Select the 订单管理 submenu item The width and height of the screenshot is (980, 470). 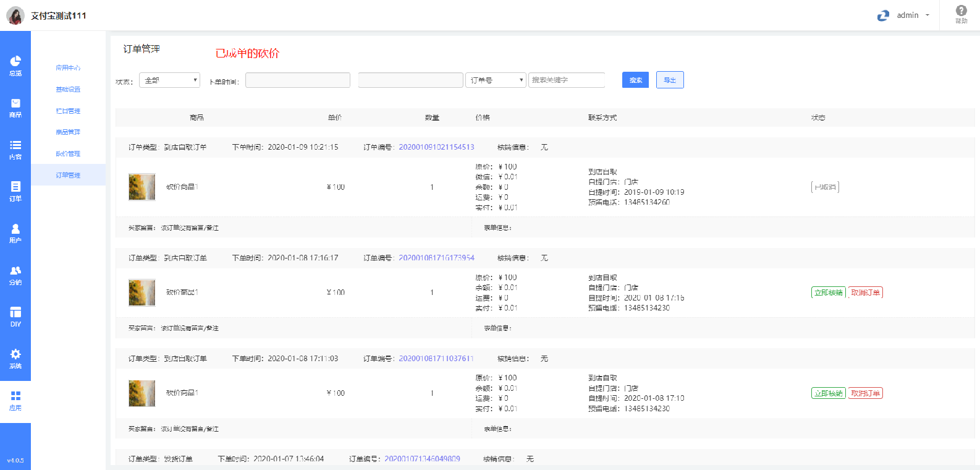point(68,175)
